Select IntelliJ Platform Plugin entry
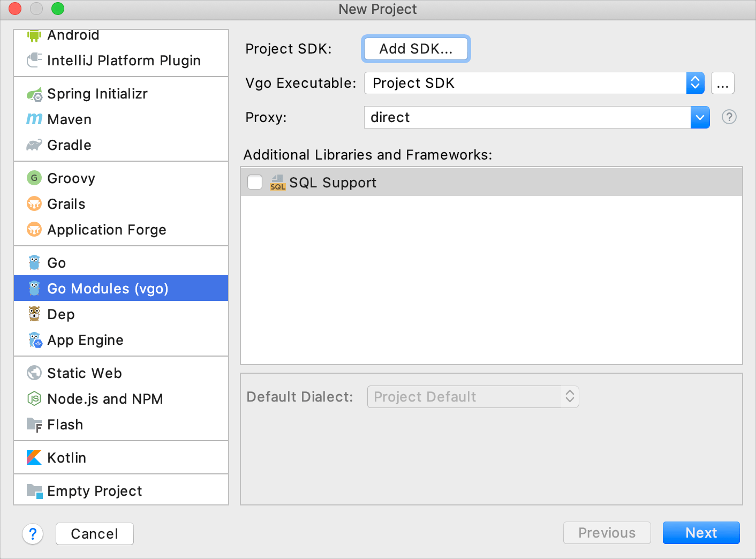This screenshot has height=559, width=756. coord(121,60)
